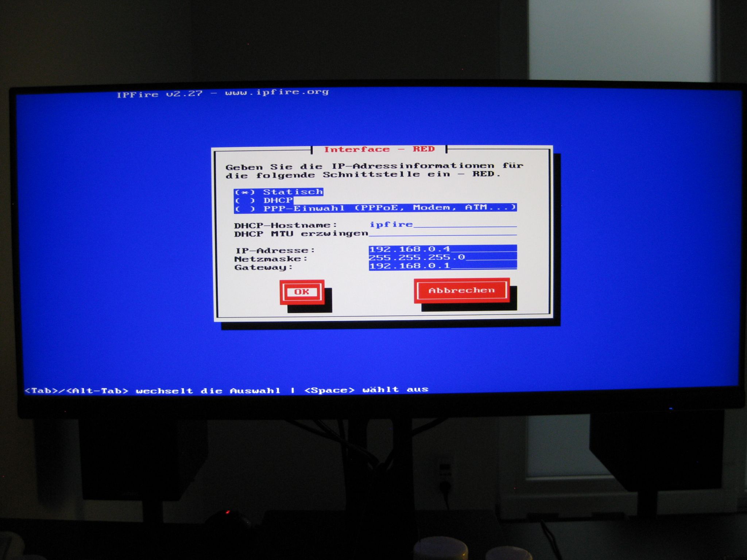
Task: Click the 'IP-Adresse:' label
Action: coord(275,250)
